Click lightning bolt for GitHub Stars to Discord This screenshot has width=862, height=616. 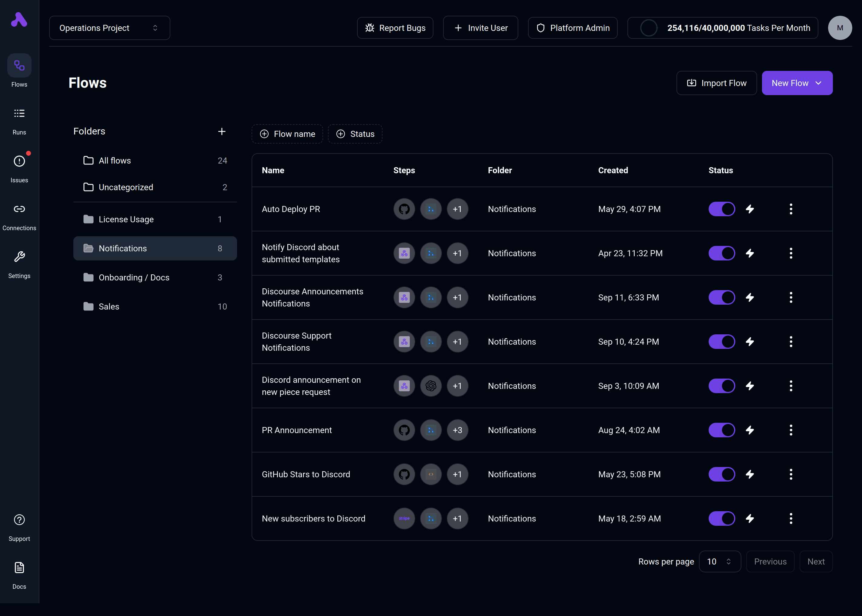coord(750,474)
